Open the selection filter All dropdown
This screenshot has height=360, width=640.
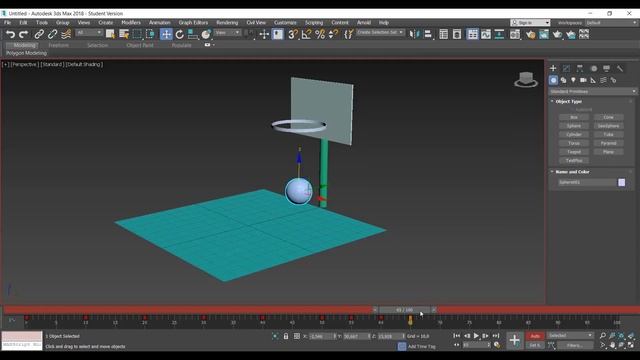tap(89, 33)
